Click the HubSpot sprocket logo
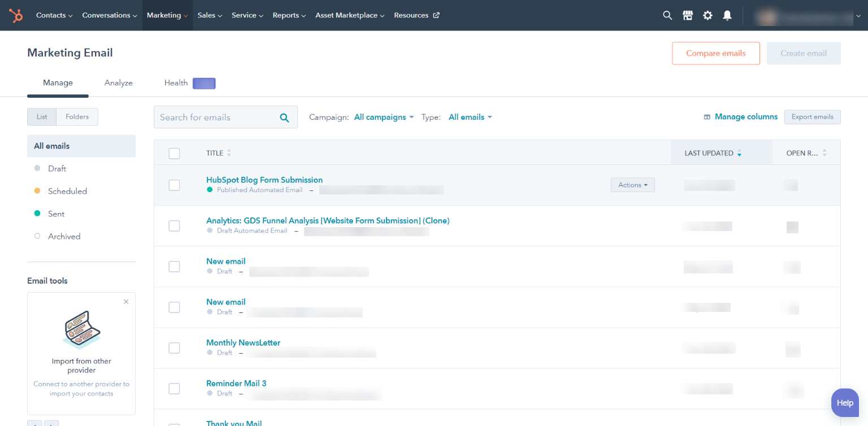This screenshot has width=868, height=426. (x=15, y=15)
